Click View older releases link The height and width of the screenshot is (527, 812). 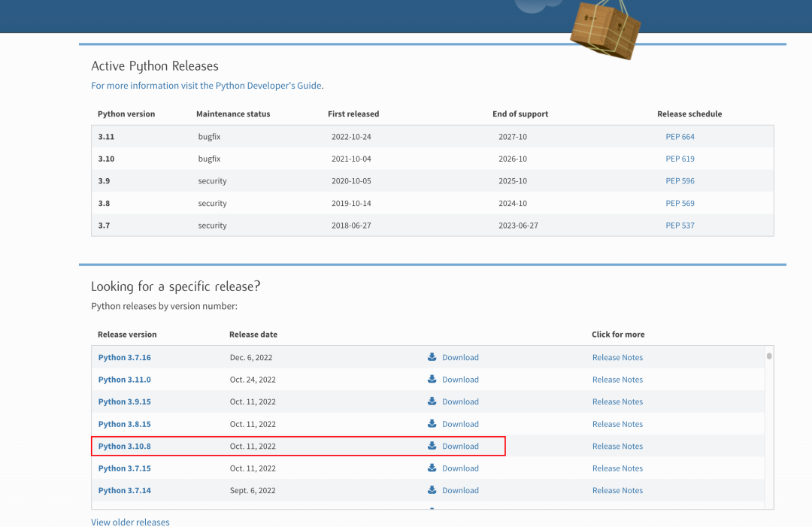click(x=130, y=522)
